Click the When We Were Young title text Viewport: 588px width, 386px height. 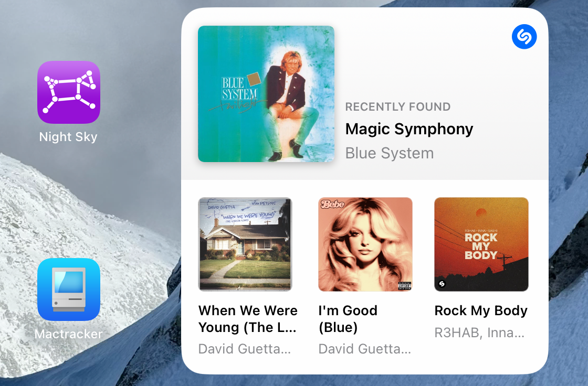248,319
